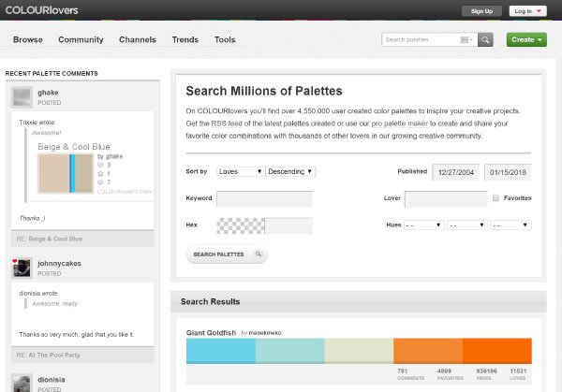This screenshot has height=392, width=562.
Task: Focus the Lover input field
Action: (x=446, y=199)
